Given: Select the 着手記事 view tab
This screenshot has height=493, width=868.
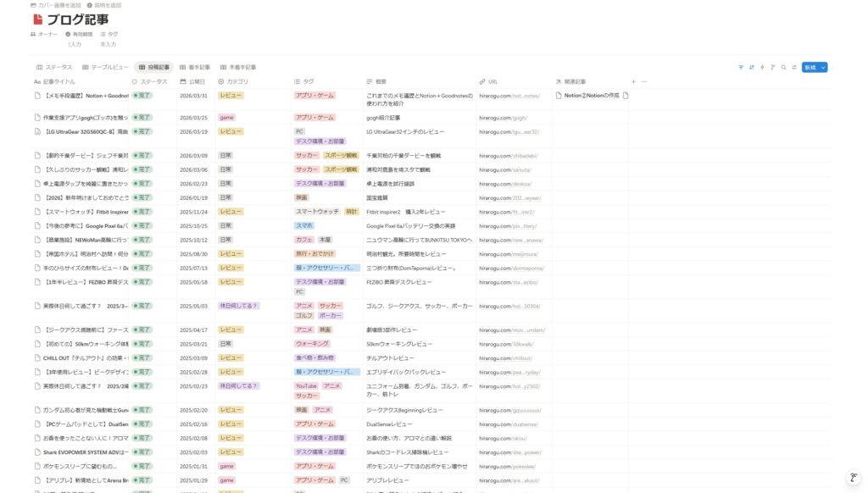Looking at the screenshot, I should pyautogui.click(x=195, y=67).
